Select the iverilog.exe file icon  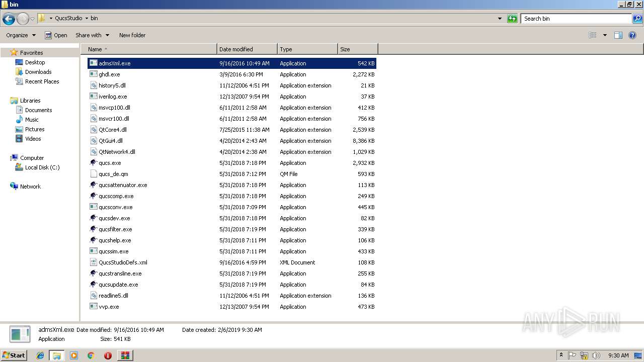click(93, 97)
